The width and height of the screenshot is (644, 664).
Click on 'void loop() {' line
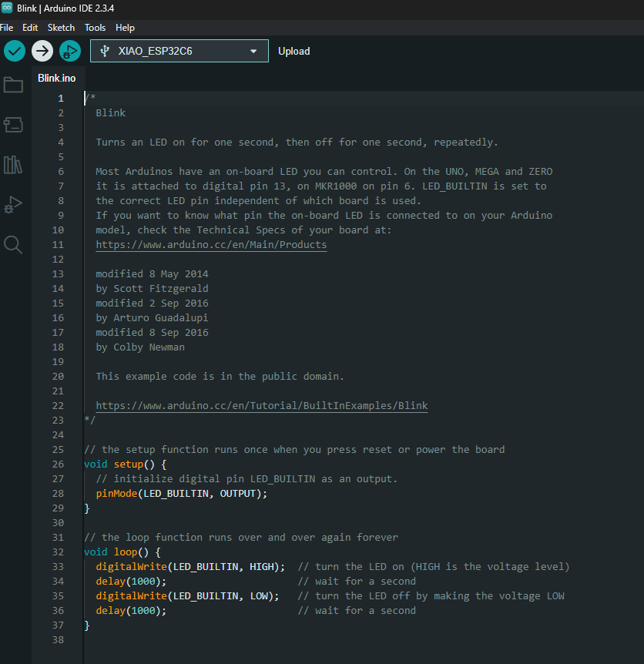pyautogui.click(x=122, y=552)
